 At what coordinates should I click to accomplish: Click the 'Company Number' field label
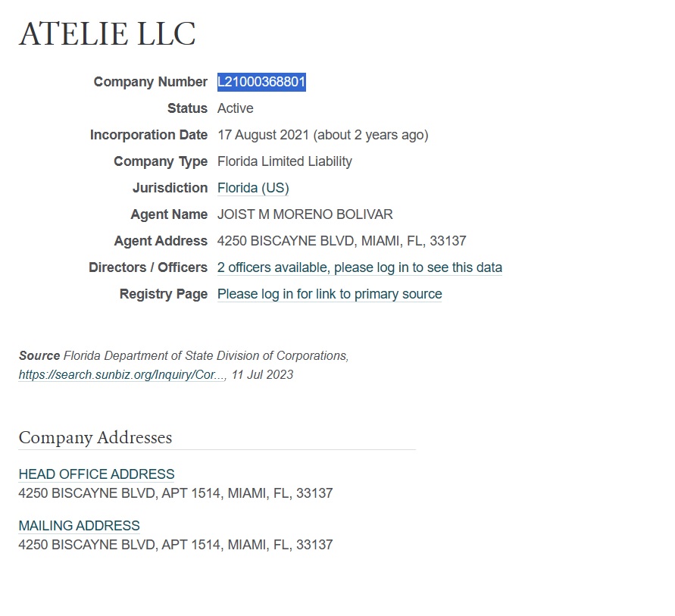pos(151,82)
